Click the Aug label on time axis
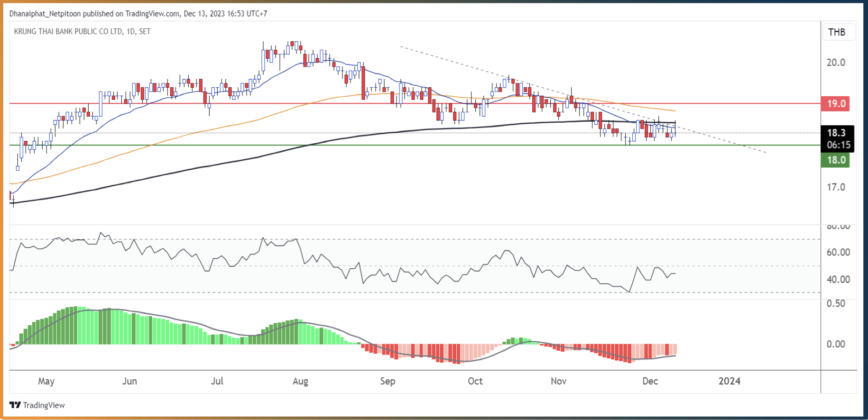 [x=300, y=381]
